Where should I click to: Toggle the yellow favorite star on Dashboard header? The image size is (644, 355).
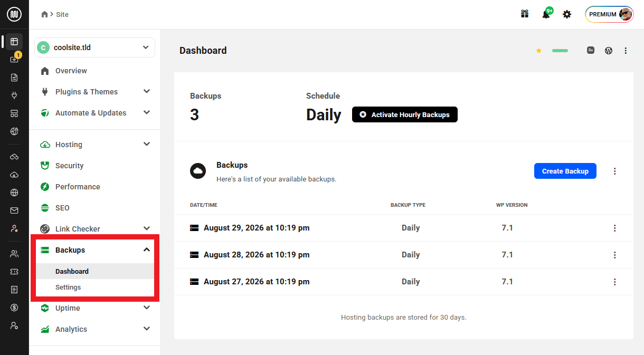[x=539, y=51]
